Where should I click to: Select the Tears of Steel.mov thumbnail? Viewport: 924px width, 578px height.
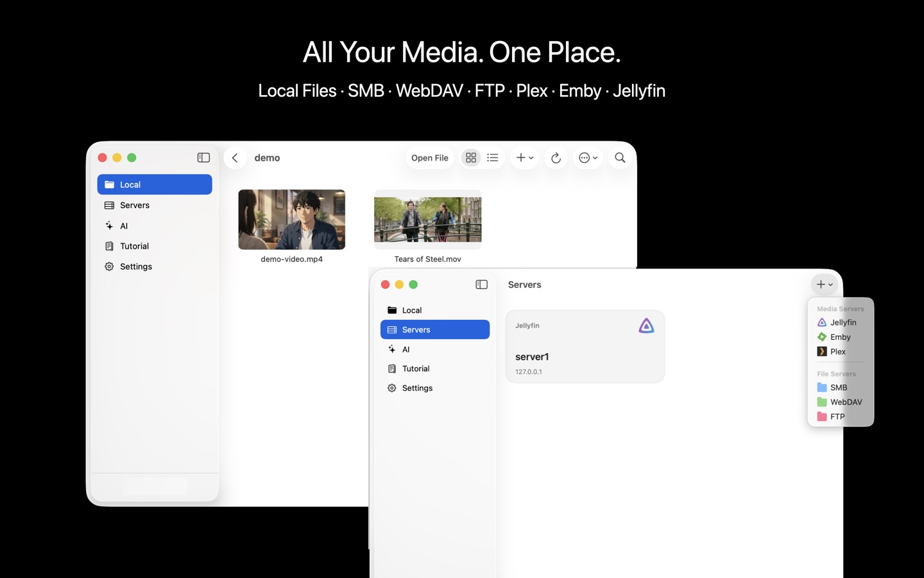[x=428, y=220]
